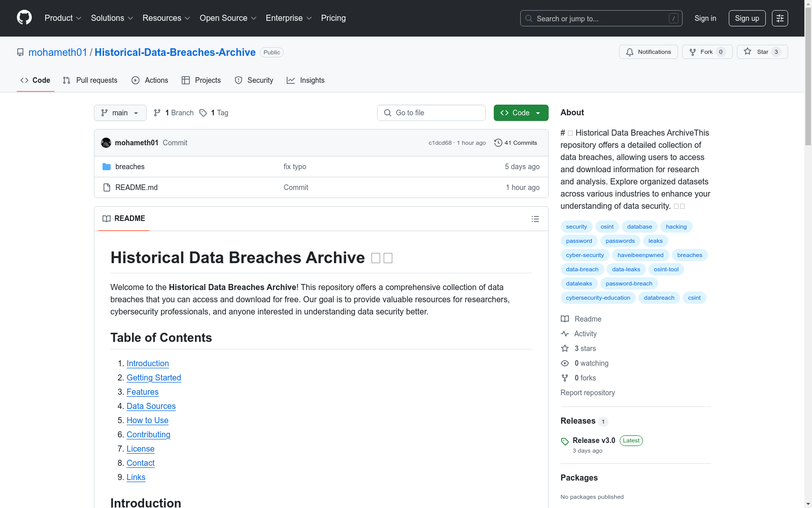Click the Sign in link
Screen dimensions: 812x508
705,18
